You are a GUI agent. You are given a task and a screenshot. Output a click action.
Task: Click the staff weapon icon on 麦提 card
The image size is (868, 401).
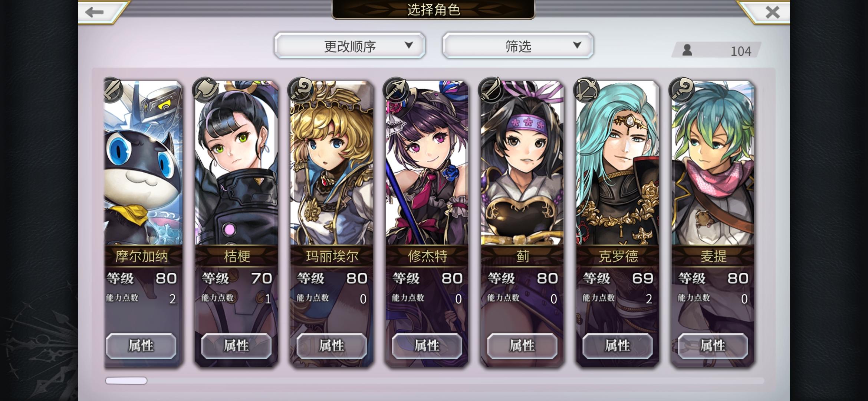683,90
